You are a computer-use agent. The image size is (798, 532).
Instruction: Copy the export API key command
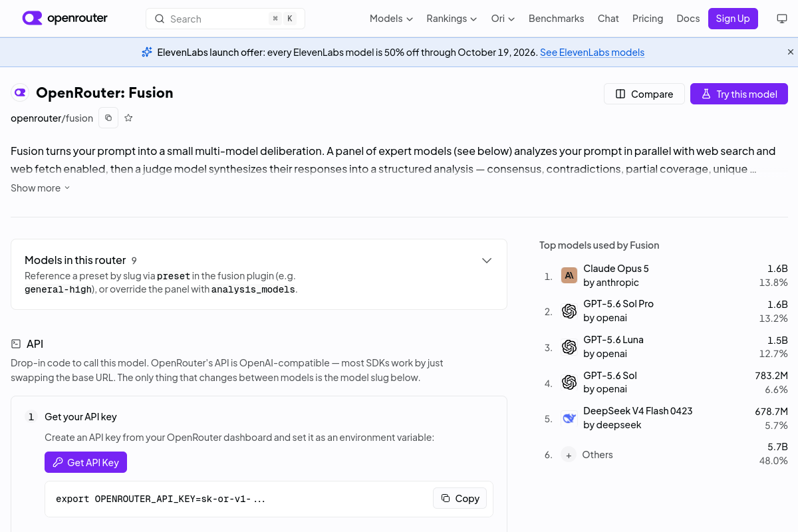click(460, 498)
